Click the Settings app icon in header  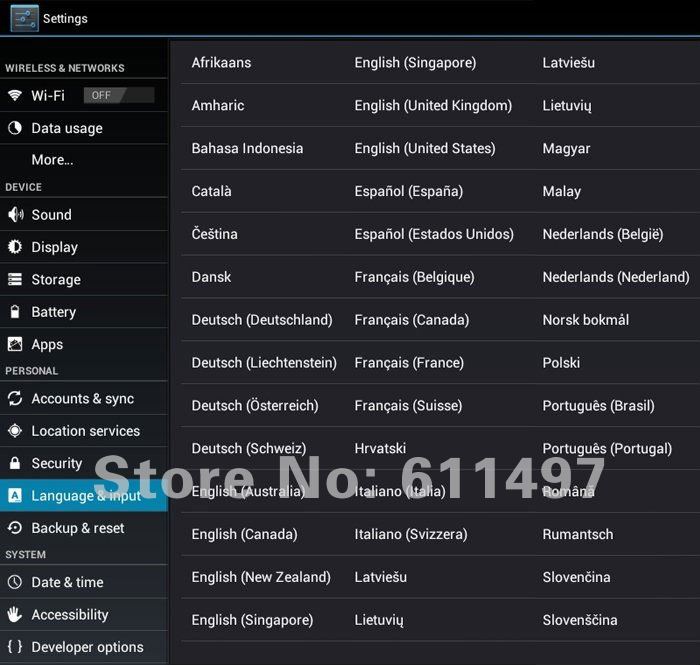tap(25, 18)
